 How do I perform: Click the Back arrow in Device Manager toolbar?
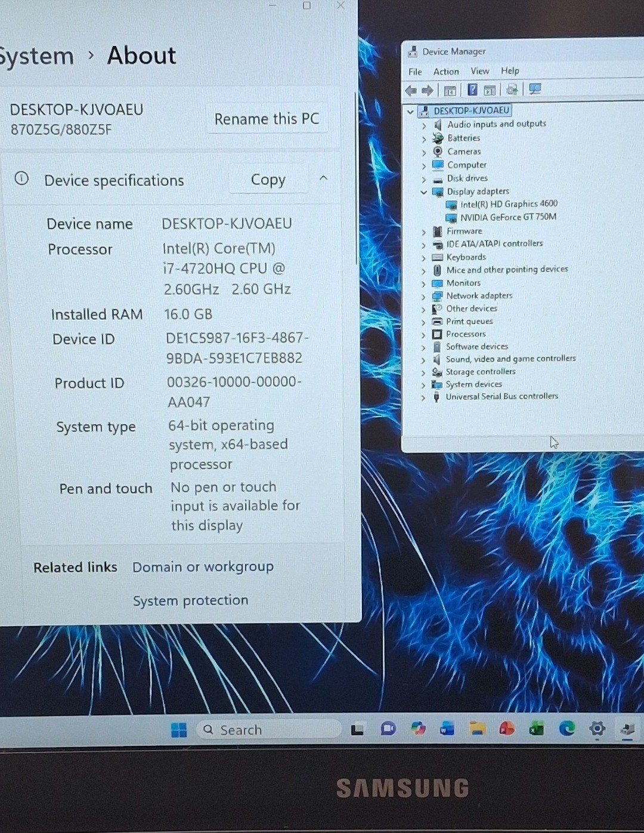(411, 91)
